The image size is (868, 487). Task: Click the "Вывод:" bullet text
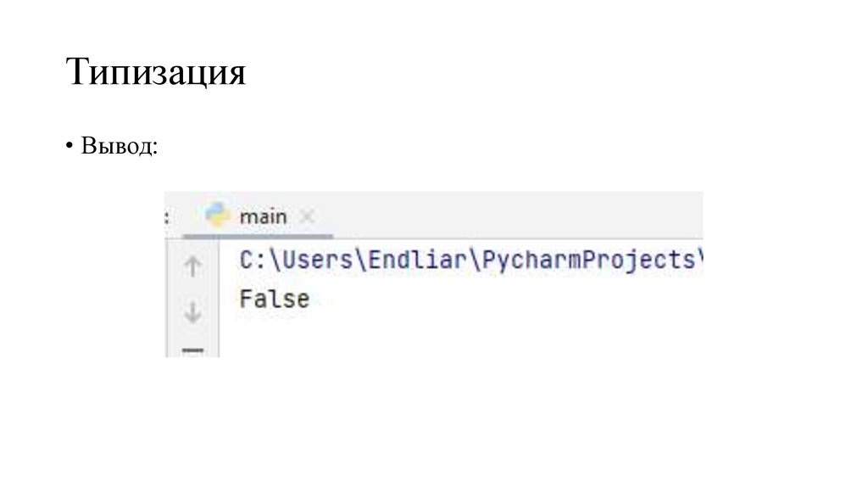click(x=120, y=144)
